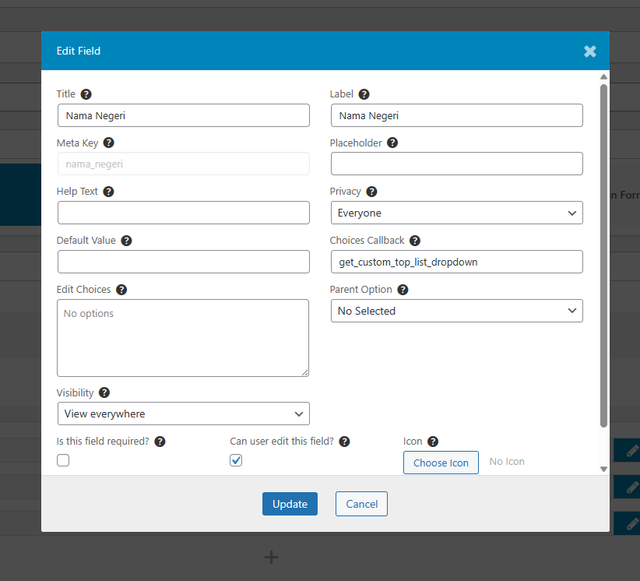The width and height of the screenshot is (640, 581).
Task: Click the help icon beside Choices Callback
Action: 415,240
